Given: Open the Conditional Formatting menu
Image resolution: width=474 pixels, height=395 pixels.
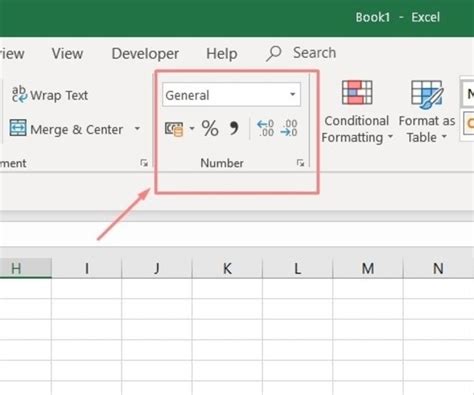Looking at the screenshot, I should (357, 112).
